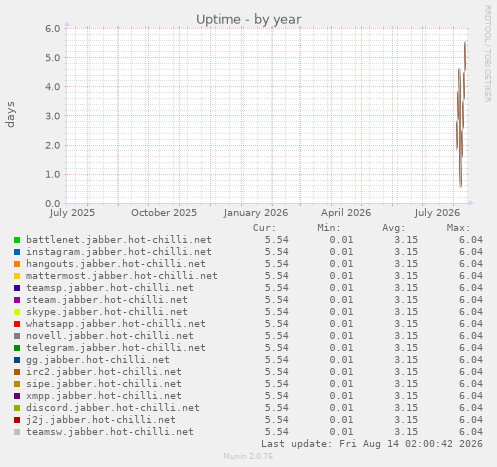Click the blue instagram legend swatch
Image resolution: width=497 pixels, height=467 pixels.
(x=17, y=252)
